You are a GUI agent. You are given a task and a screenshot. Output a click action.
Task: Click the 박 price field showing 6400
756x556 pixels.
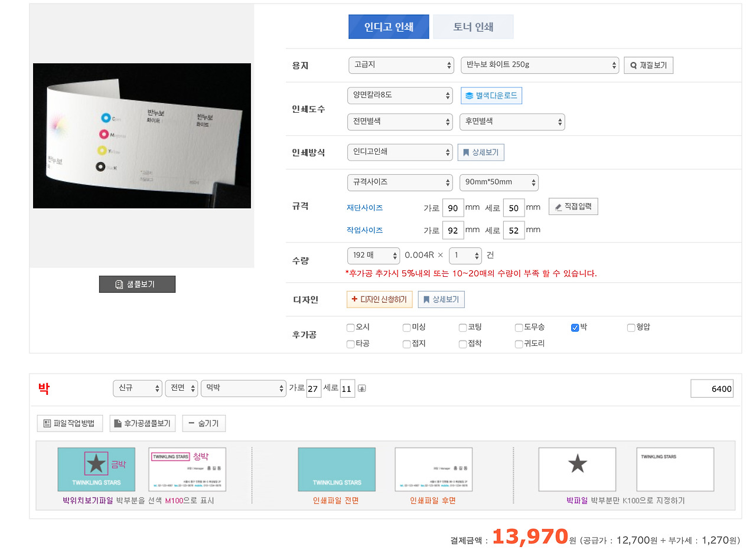pos(712,389)
